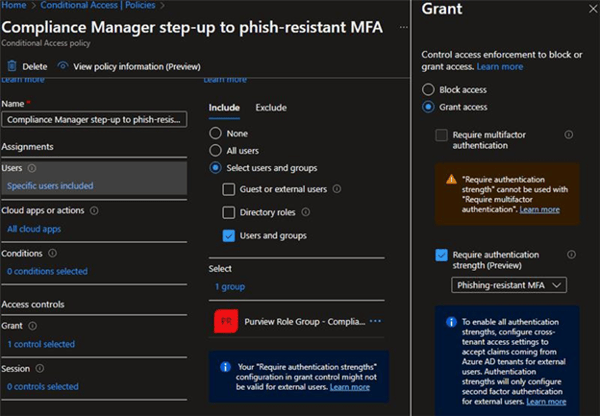The width and height of the screenshot is (600, 416).
Task: Click the Delete trash icon
Action: point(12,66)
